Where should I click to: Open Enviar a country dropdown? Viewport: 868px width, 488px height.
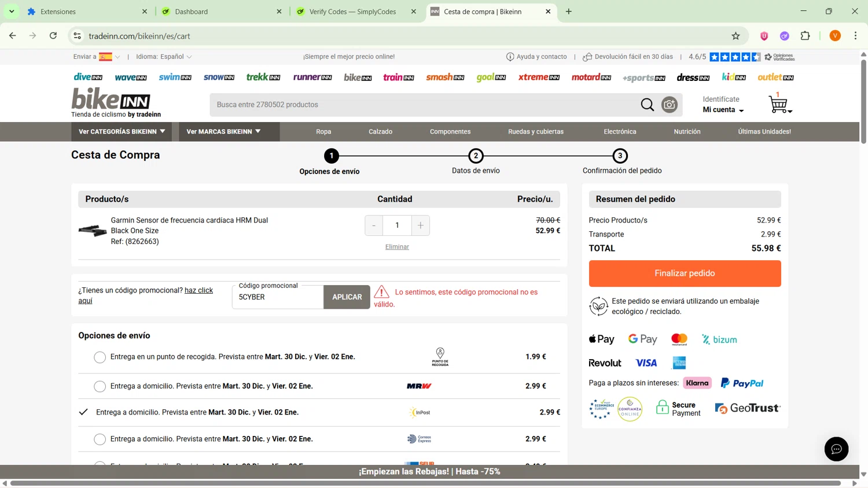tap(97, 57)
